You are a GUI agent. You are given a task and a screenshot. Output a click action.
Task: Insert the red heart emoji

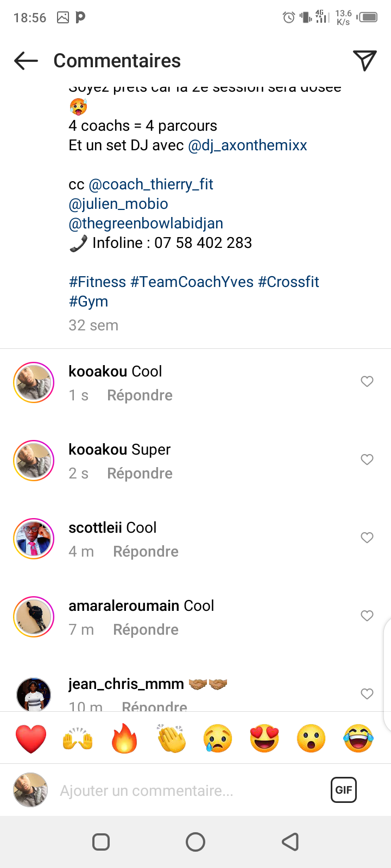pos(31,738)
